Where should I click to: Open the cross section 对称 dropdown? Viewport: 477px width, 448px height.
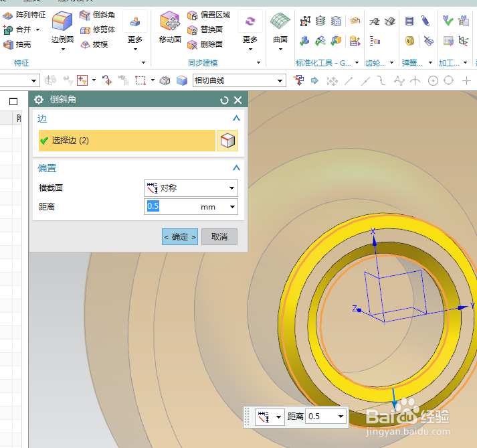tap(191, 188)
